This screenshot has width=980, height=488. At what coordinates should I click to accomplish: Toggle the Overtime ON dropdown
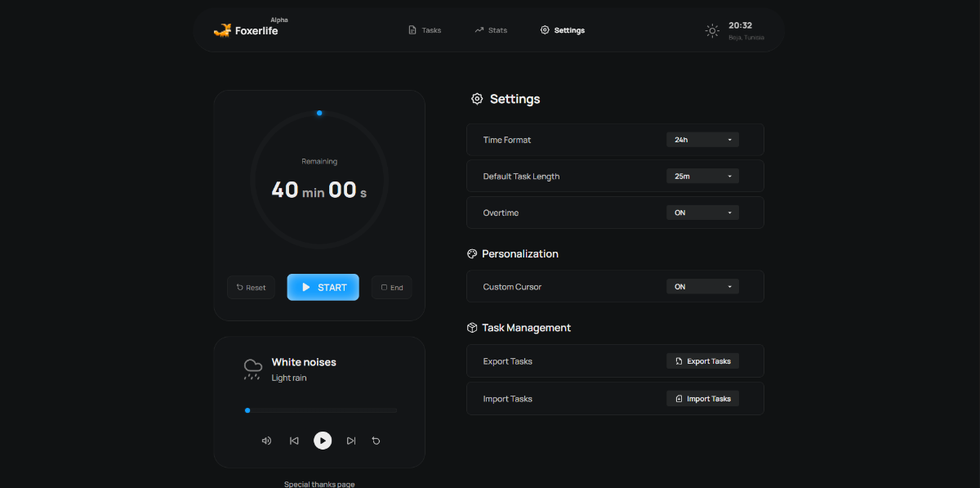pyautogui.click(x=702, y=213)
